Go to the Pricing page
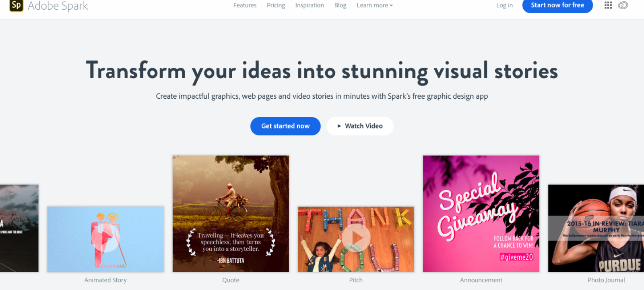Screen dimensions: 644x290 (276, 5)
